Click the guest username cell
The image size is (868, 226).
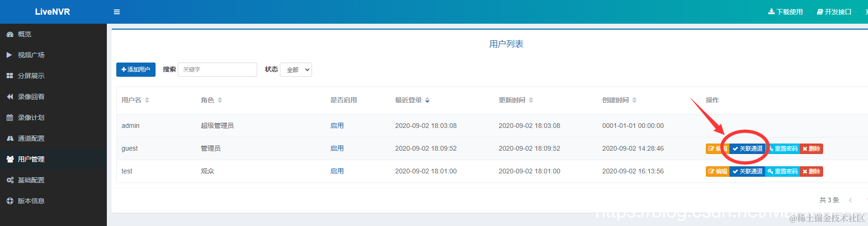point(130,148)
